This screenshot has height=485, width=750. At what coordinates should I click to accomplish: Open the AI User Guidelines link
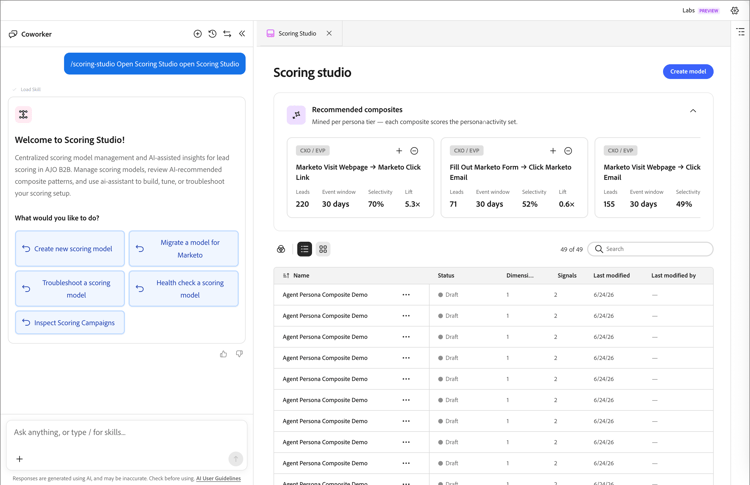pyautogui.click(x=218, y=478)
